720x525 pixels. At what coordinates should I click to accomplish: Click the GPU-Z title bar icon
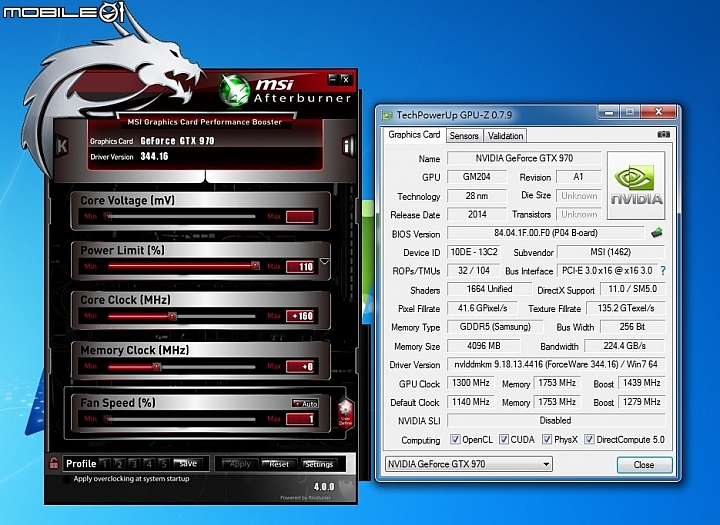[387, 115]
